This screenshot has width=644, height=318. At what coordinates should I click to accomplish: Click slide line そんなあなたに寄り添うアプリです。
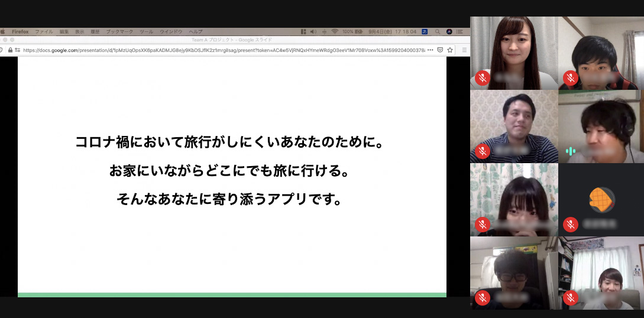[229, 199]
